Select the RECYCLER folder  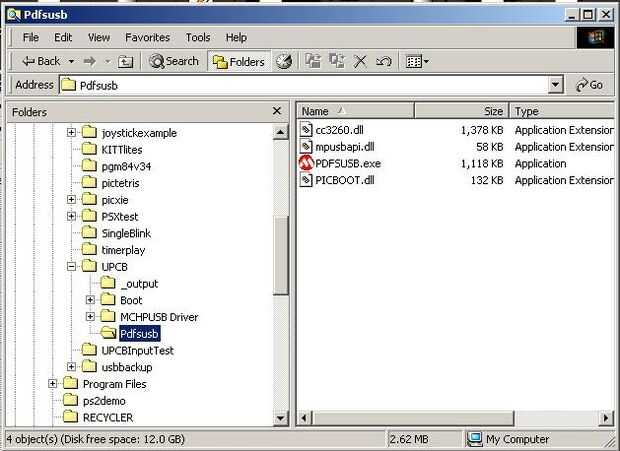(x=108, y=417)
